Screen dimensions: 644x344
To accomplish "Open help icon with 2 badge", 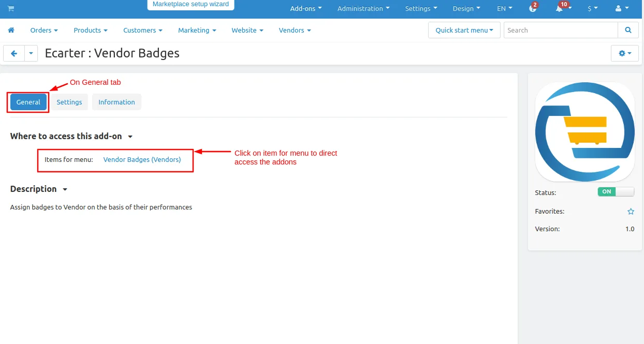I will click(533, 8).
